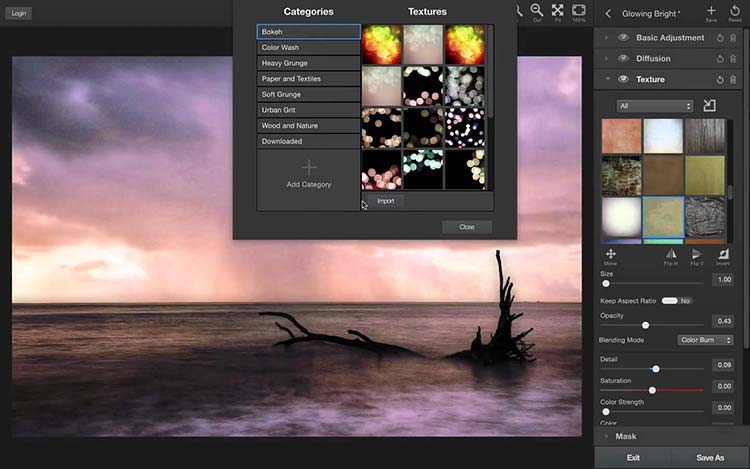
Task: Select the Urban Grit category
Action: point(309,110)
